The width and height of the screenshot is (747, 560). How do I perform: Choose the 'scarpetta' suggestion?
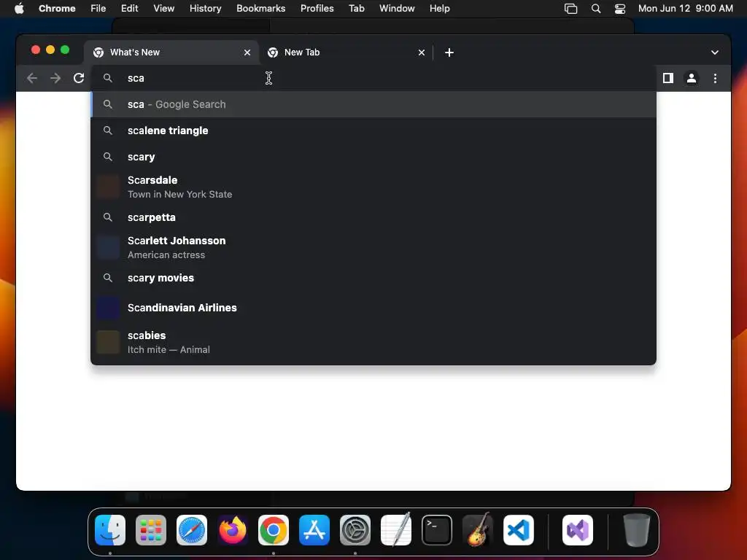373,217
